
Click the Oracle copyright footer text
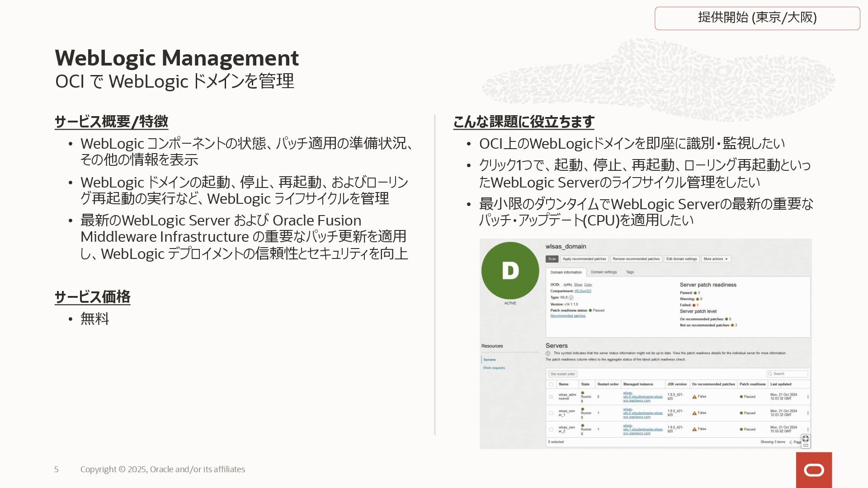coord(163,469)
